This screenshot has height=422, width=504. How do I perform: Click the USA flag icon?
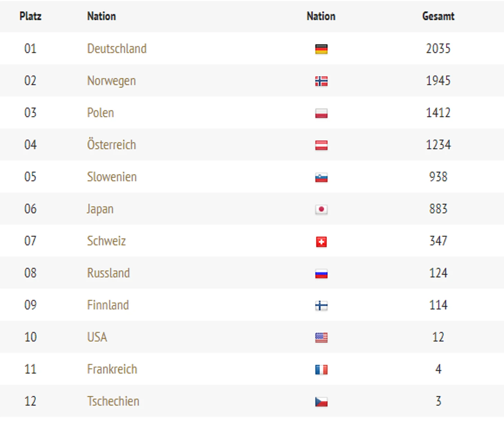(321, 337)
